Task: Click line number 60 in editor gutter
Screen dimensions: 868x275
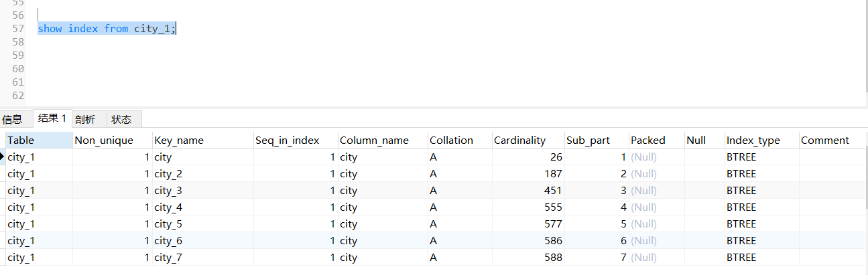Action: coord(18,69)
